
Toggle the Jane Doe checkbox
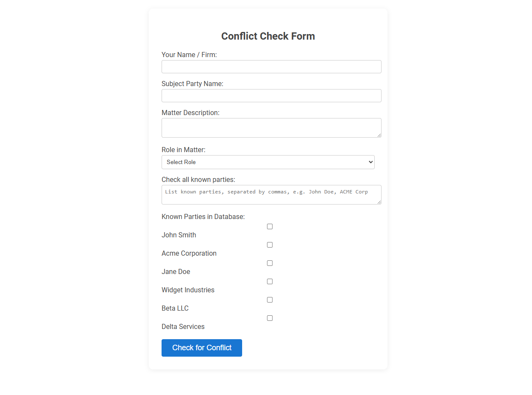pyautogui.click(x=269, y=263)
